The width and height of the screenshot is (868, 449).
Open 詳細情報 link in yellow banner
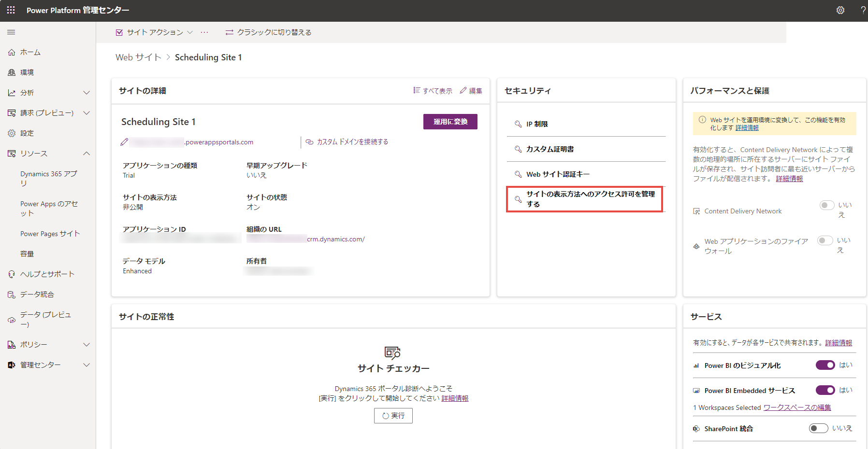click(747, 128)
